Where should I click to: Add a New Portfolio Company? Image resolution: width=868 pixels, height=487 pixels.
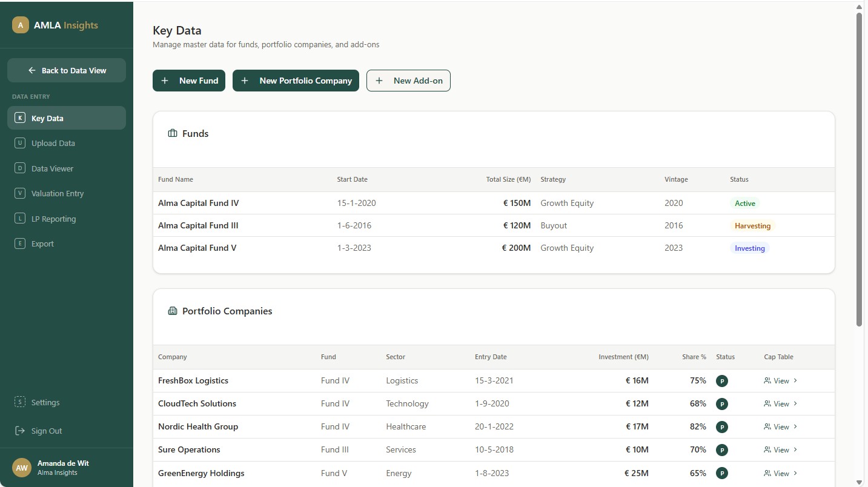pyautogui.click(x=296, y=81)
